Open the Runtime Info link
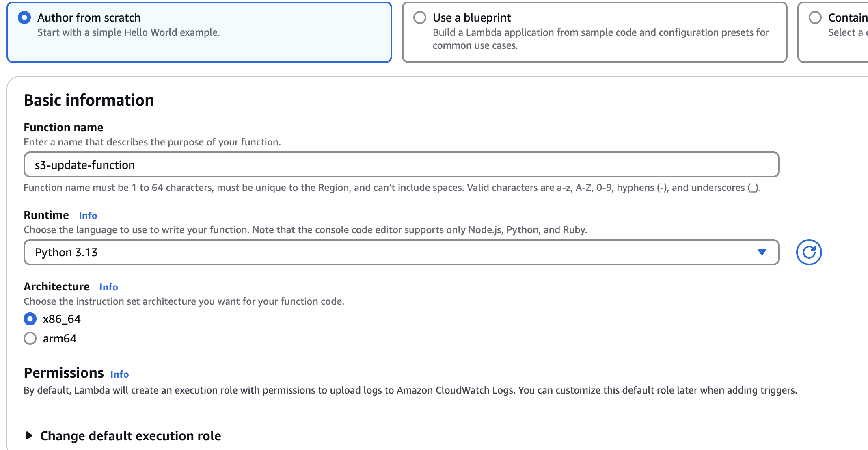The width and height of the screenshot is (868, 450). 88,216
